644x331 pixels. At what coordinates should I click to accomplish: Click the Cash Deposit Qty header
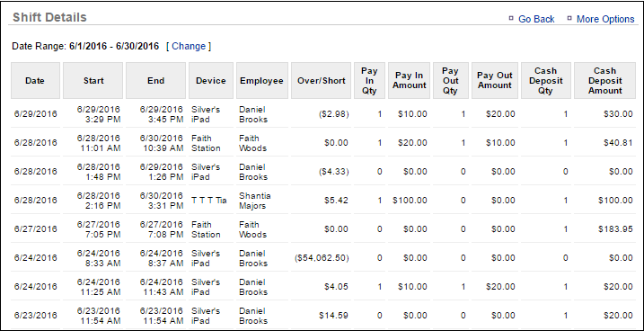click(x=546, y=81)
